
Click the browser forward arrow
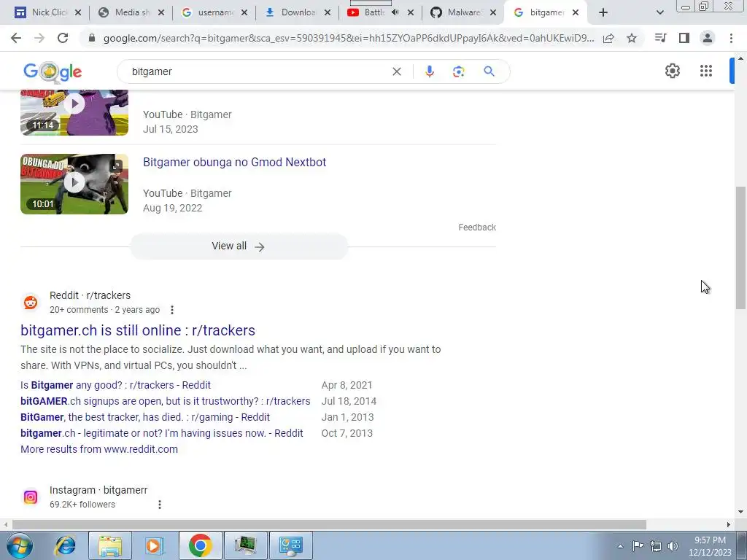[x=39, y=38]
